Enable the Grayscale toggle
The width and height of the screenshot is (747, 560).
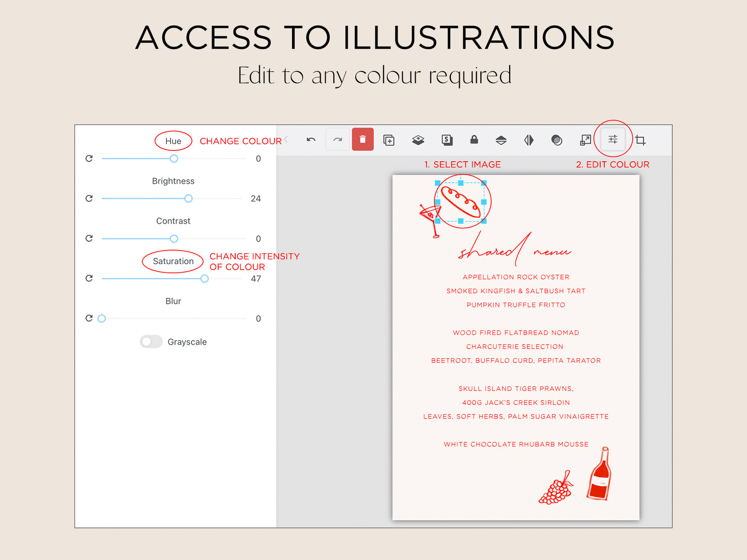(x=151, y=341)
